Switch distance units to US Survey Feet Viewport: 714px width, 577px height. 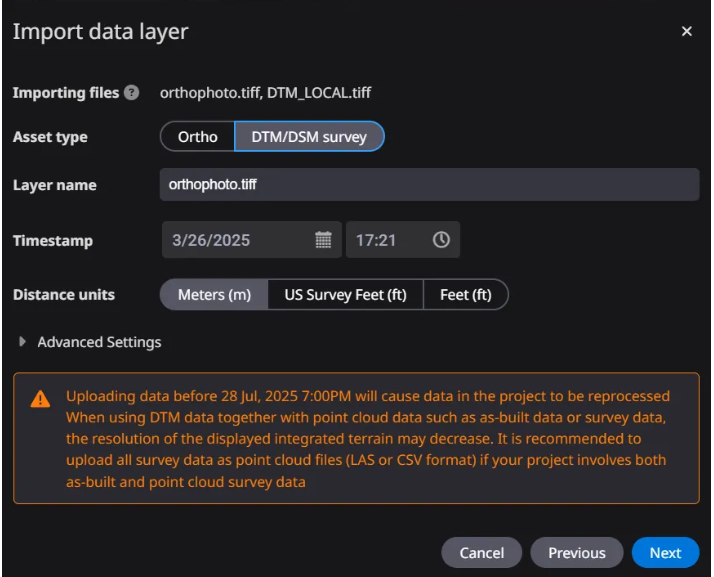point(345,295)
